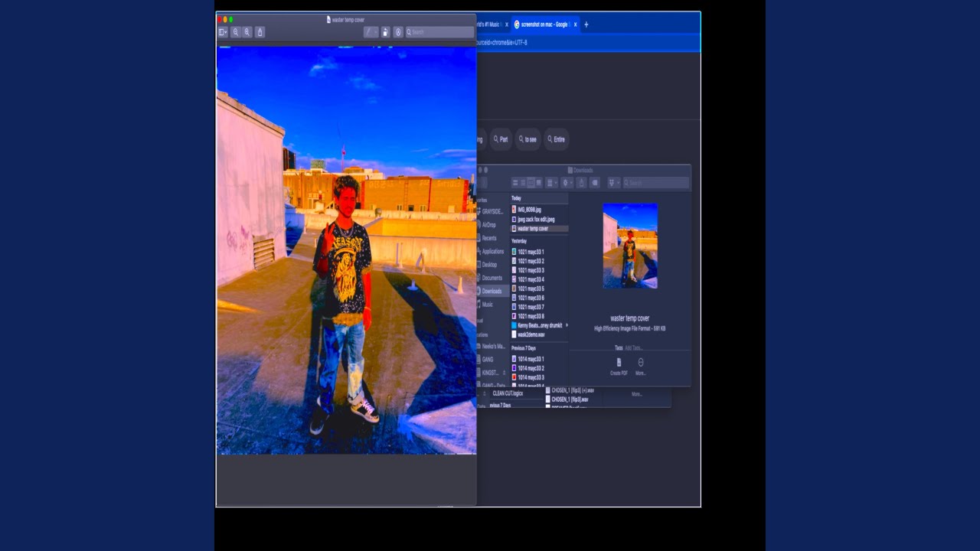Image resolution: width=980 pixels, height=551 pixels.
Task: Click Finder Edit Tags toolbar icon
Action: [x=594, y=183]
